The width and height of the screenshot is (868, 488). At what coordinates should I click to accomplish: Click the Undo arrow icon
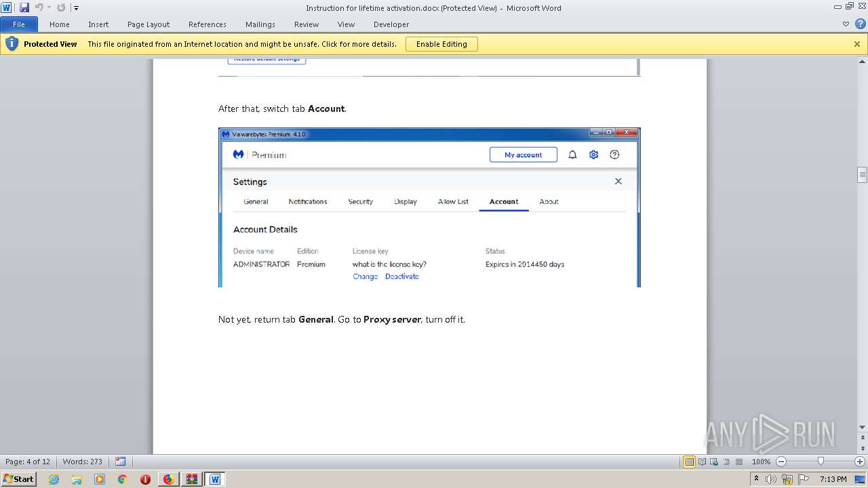[39, 7]
